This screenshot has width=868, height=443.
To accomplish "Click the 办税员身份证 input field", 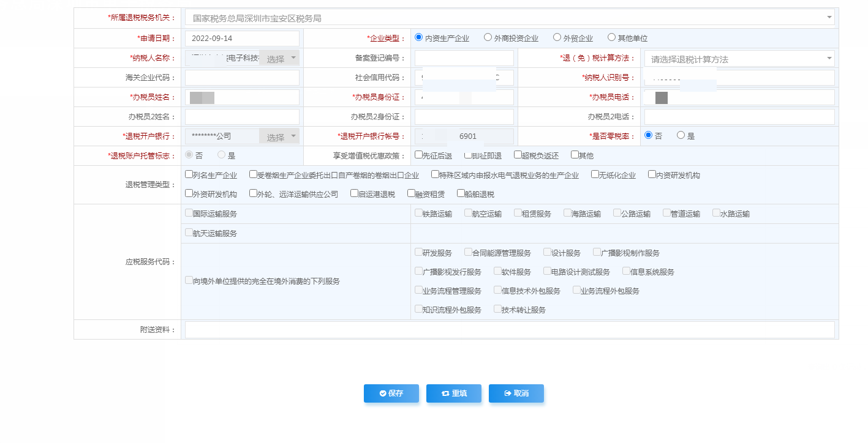I will [x=464, y=97].
